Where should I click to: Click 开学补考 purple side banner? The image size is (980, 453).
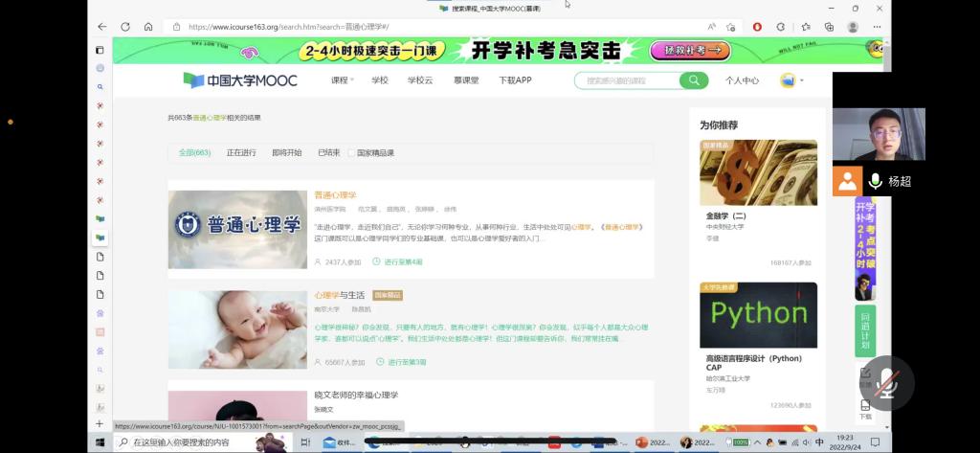tap(865, 249)
